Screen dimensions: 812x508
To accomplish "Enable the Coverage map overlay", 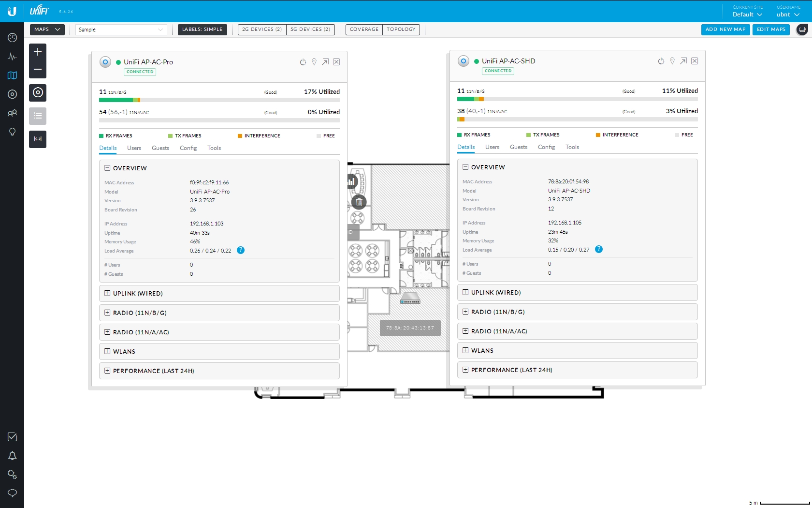I will (364, 30).
